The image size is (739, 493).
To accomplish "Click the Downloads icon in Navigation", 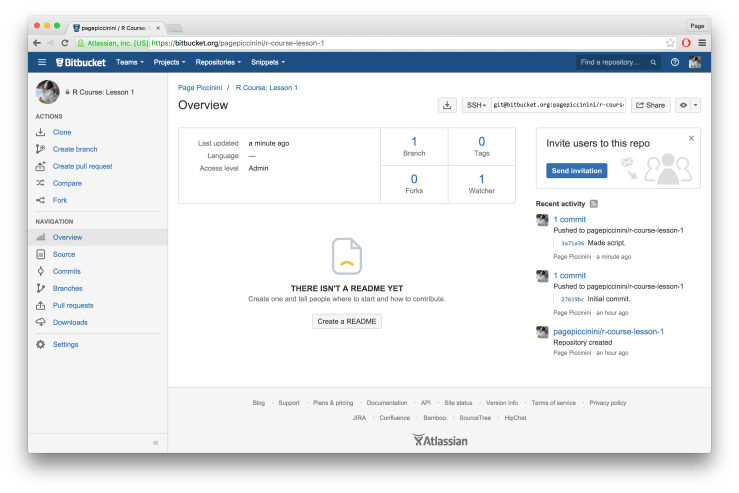I will 41,322.
